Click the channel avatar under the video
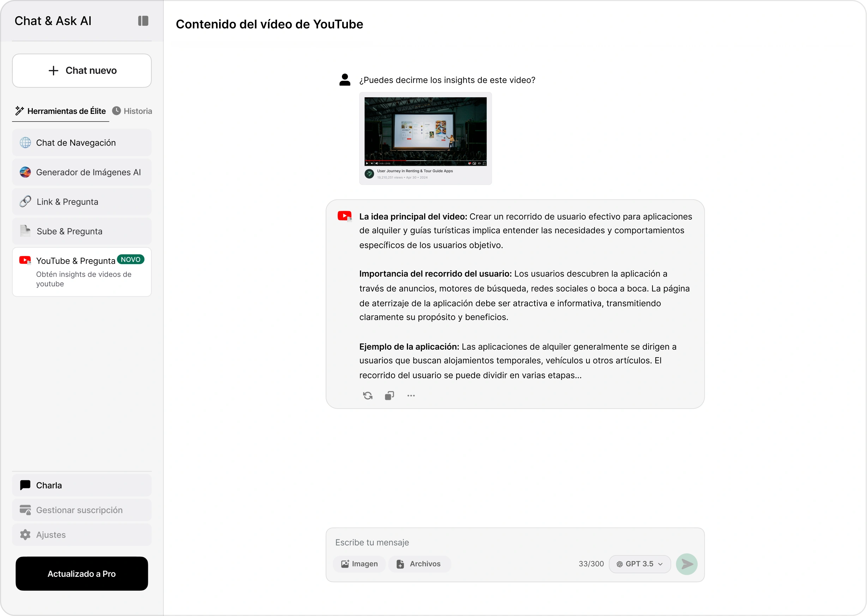 click(369, 174)
